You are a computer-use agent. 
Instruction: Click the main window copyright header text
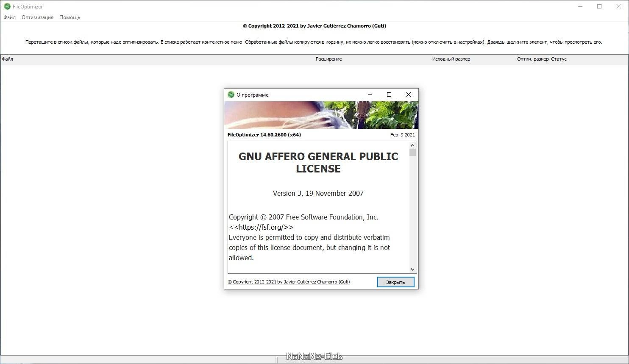coord(314,26)
